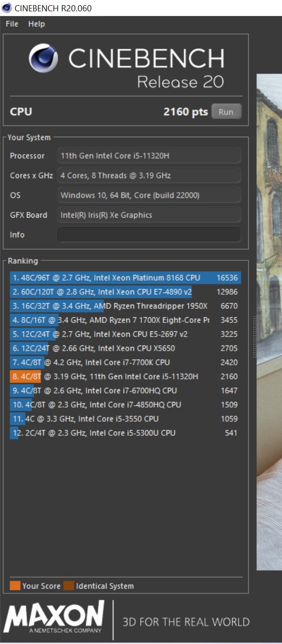The image size is (282, 644).
Task: Click the brown Identical System legend swatch
Action: coord(69,586)
